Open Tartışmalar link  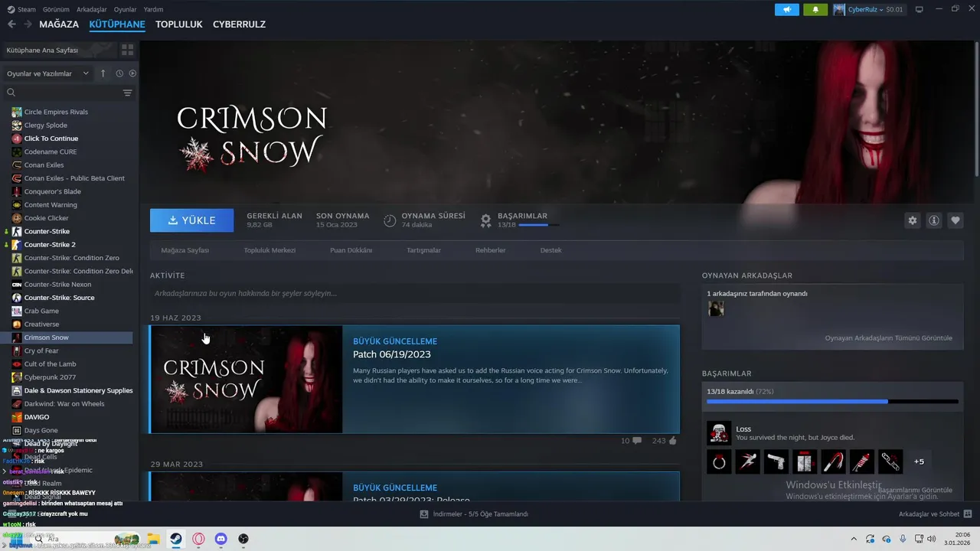tap(423, 250)
